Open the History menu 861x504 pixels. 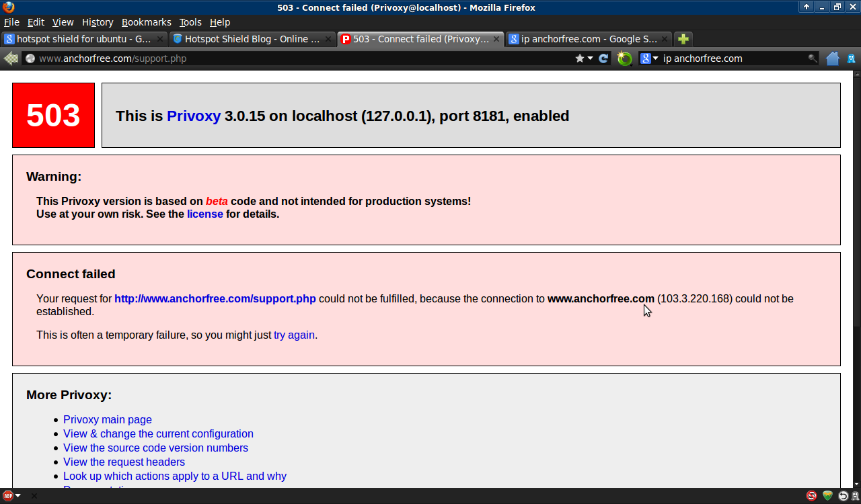pos(98,22)
